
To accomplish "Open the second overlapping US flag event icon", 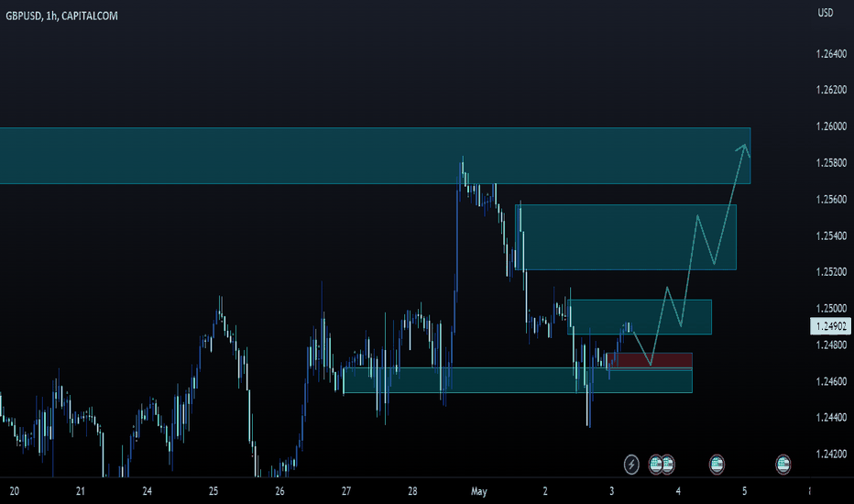I will [x=668, y=465].
